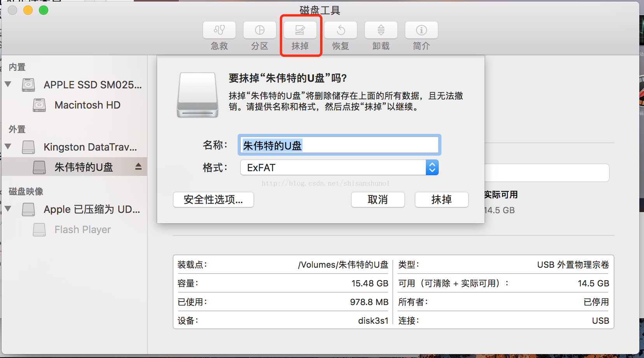Open the Info (简介) toolbar icon
The height and width of the screenshot is (358, 644).
[422, 30]
